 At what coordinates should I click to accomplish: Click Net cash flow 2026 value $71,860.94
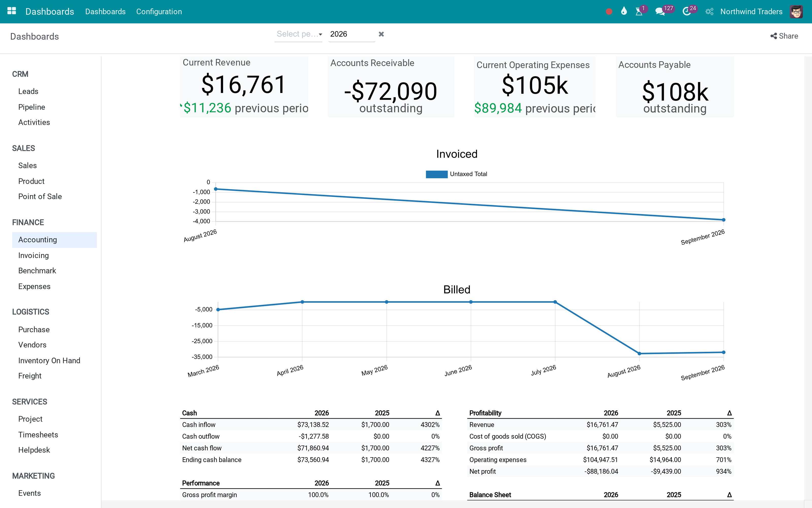(x=313, y=448)
